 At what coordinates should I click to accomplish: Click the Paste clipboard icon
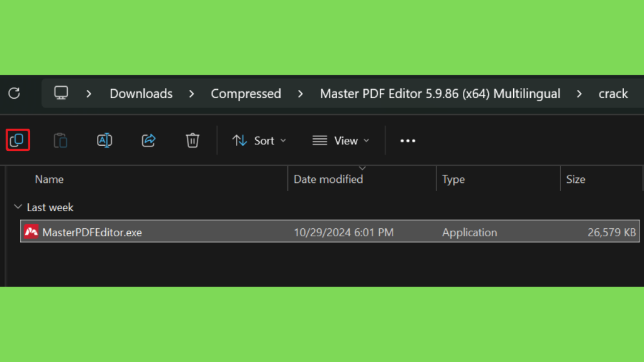(60, 140)
